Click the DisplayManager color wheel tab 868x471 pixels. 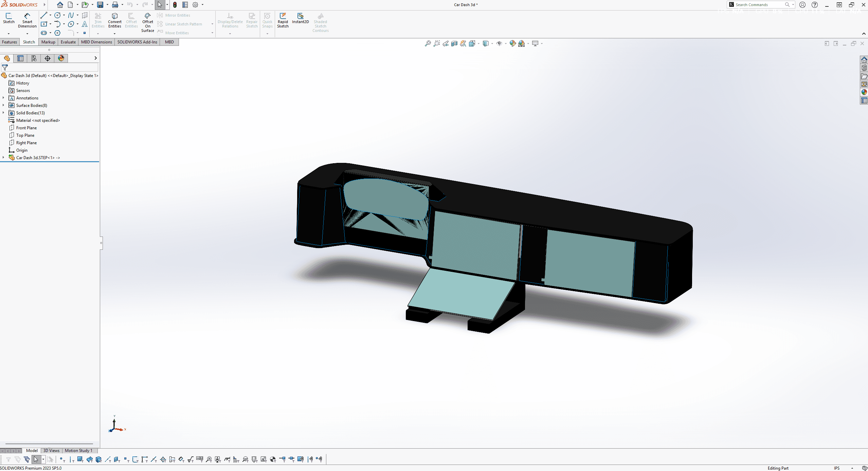point(61,58)
